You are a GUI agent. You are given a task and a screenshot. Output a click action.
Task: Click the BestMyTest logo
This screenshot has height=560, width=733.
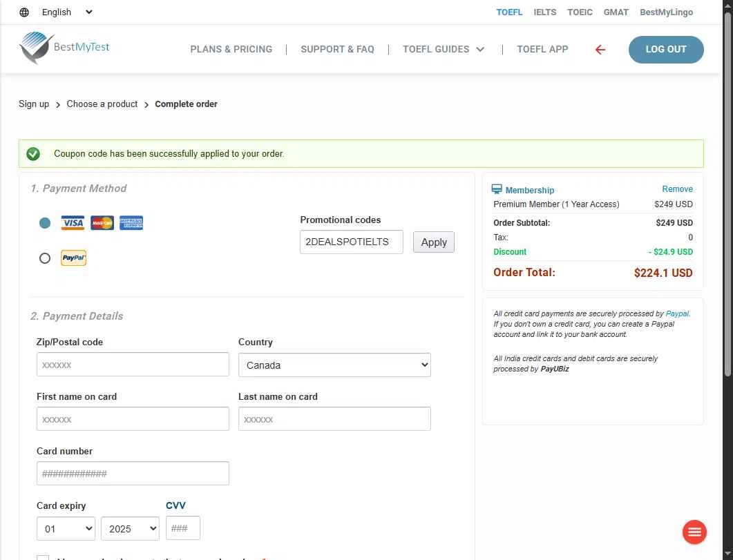pyautogui.click(x=64, y=48)
